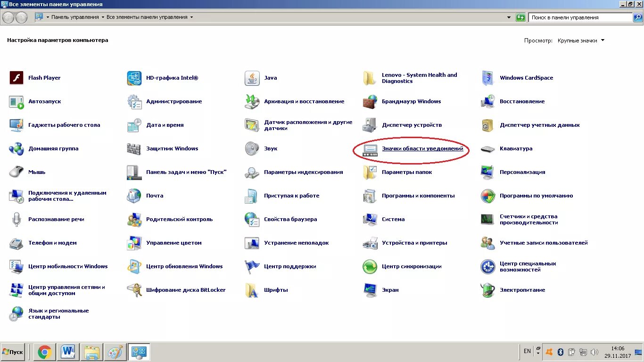The height and width of the screenshot is (362, 644).
Task: Open the Система link
Action: pyautogui.click(x=393, y=219)
